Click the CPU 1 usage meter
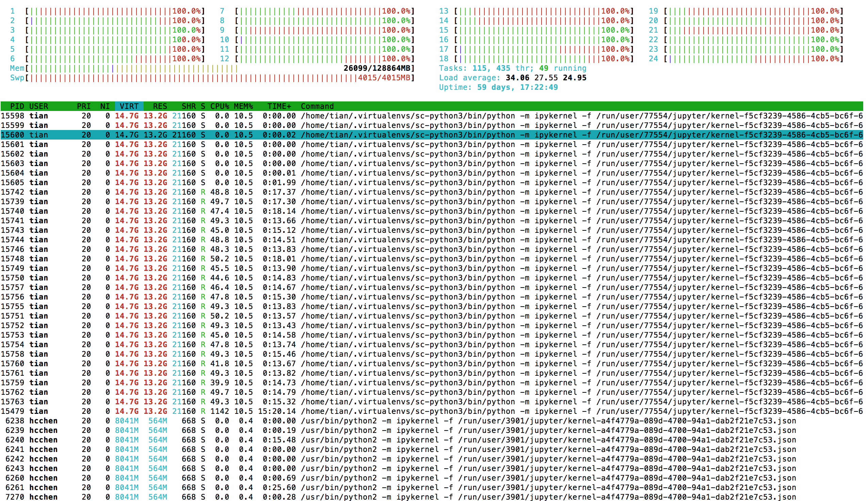 pos(107,11)
